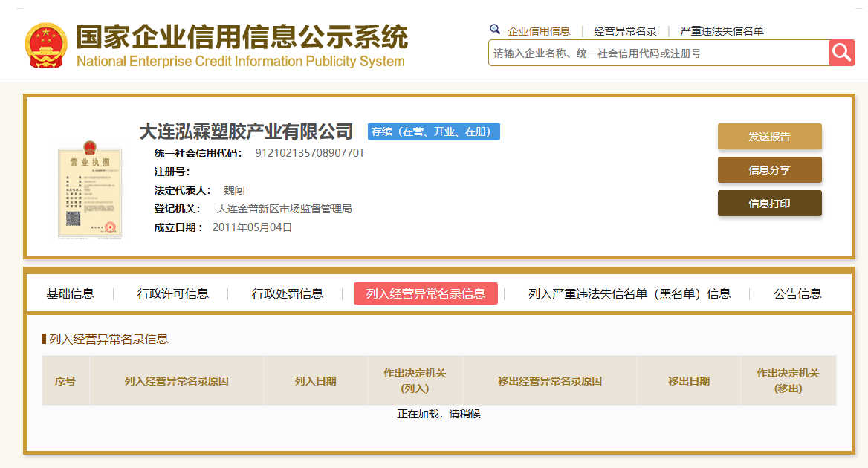This screenshot has height=468, width=868.
Task: Click the red search magnifier button
Action: coord(841,53)
